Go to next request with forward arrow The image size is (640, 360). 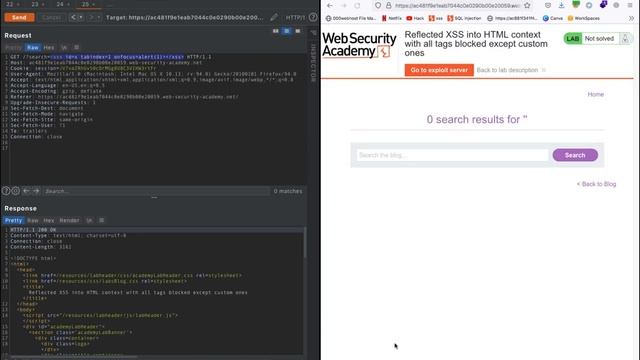point(91,18)
